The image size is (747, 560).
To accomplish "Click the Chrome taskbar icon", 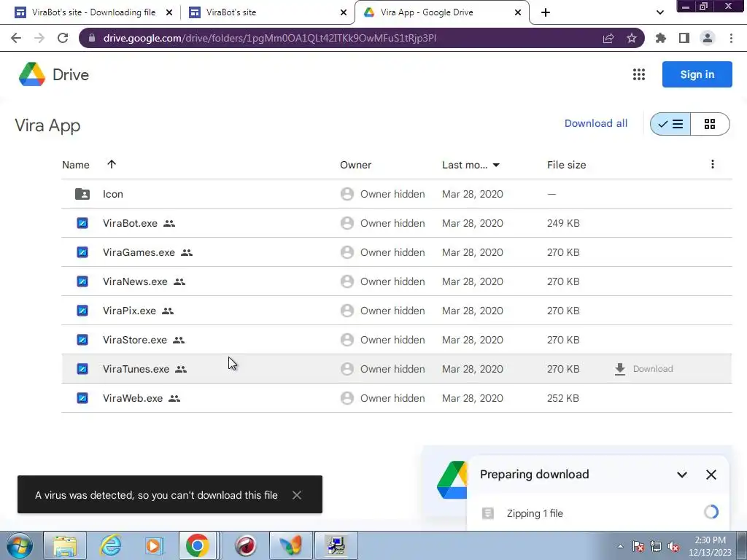I will (x=197, y=545).
